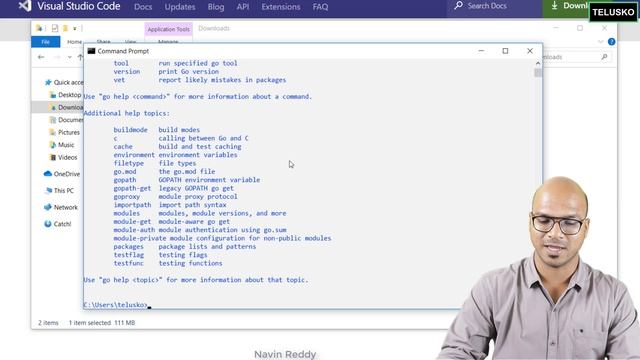This screenshot has width=640, height=360.
Task: Open the File tab in File Explorer
Action: (x=45, y=42)
